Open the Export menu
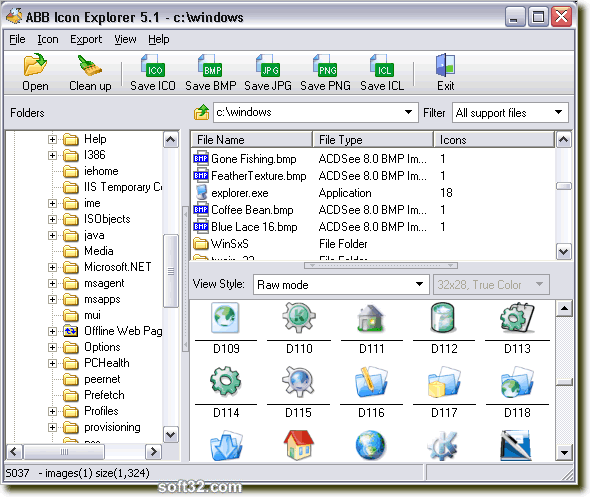This screenshot has height=497, width=590. pos(86,39)
